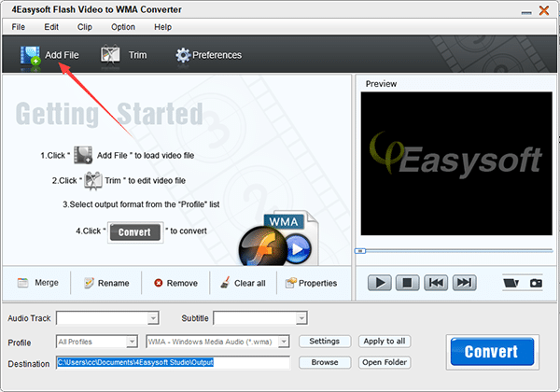Minimize the converter window
The width and height of the screenshot is (560, 392).
tap(525, 13)
